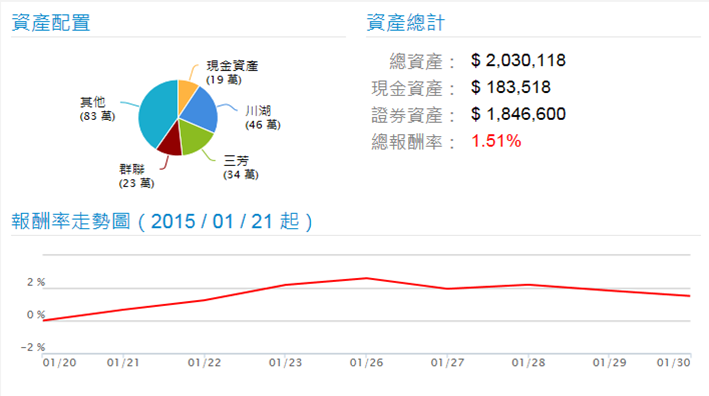Click the 01/30 x-axis date label
This screenshot has width=709, height=396.
674,363
